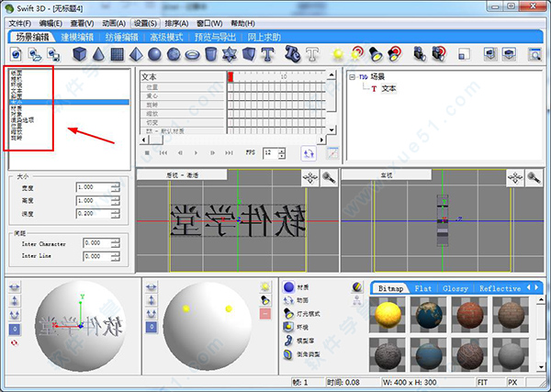Play animation with play button
551x392 pixels.
(x=197, y=152)
